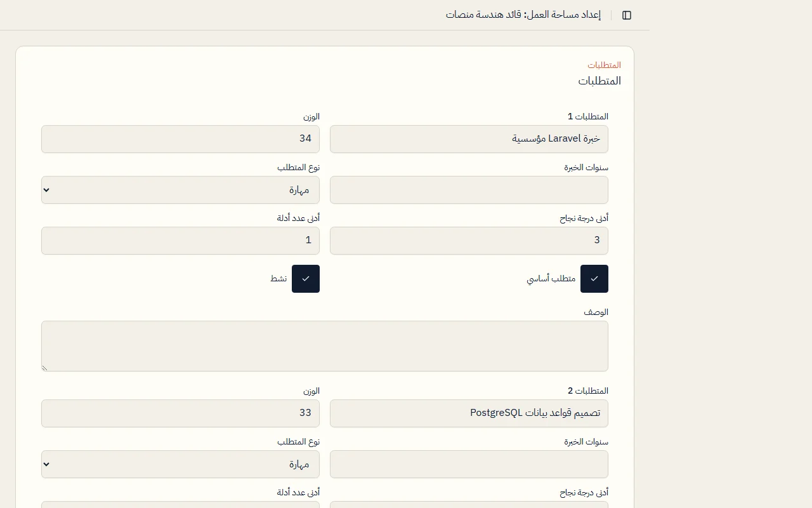This screenshot has height=508, width=812.
Task: Click the المتطلبات 2 label
Action: [x=588, y=391]
